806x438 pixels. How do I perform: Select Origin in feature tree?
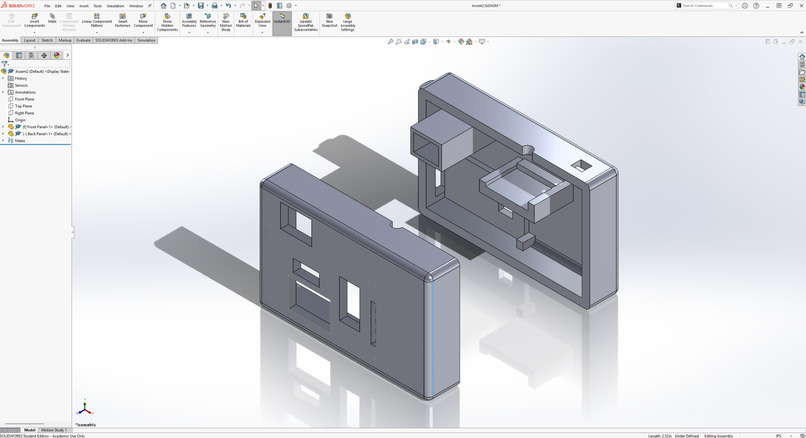20,120
